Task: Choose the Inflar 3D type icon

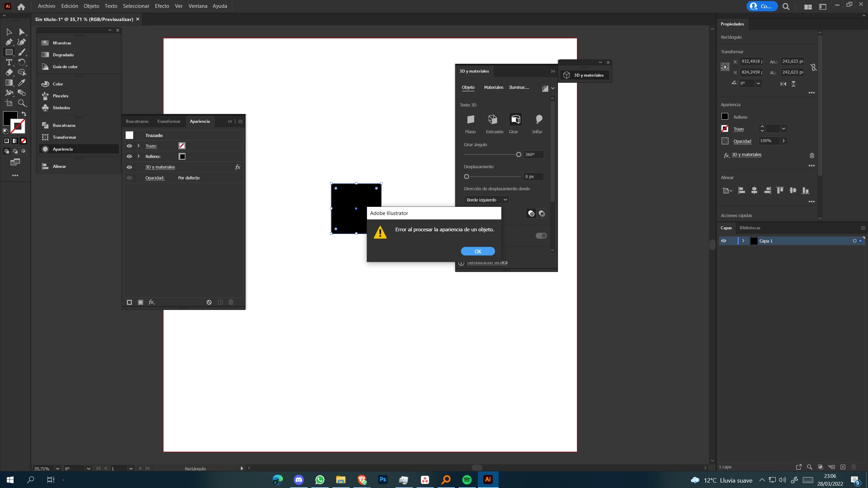Action: 539,119
